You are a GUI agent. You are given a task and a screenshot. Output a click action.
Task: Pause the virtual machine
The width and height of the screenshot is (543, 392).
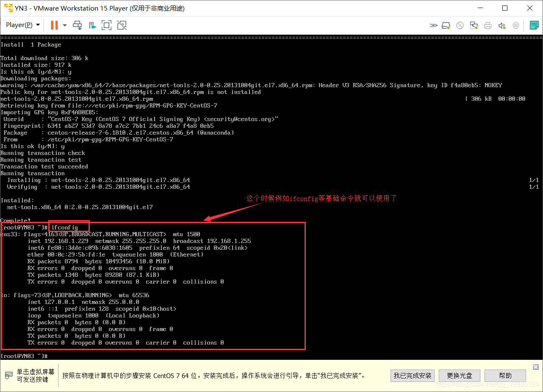[x=54, y=25]
